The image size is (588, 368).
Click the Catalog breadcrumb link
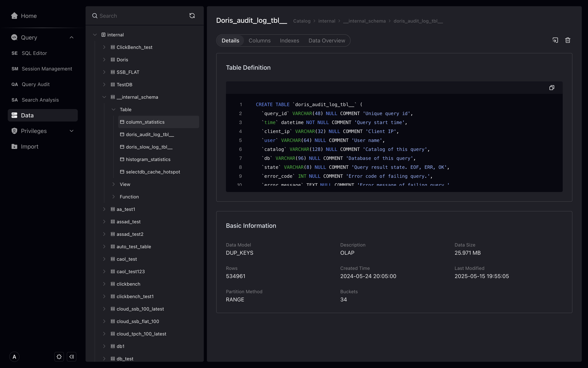pyautogui.click(x=302, y=21)
